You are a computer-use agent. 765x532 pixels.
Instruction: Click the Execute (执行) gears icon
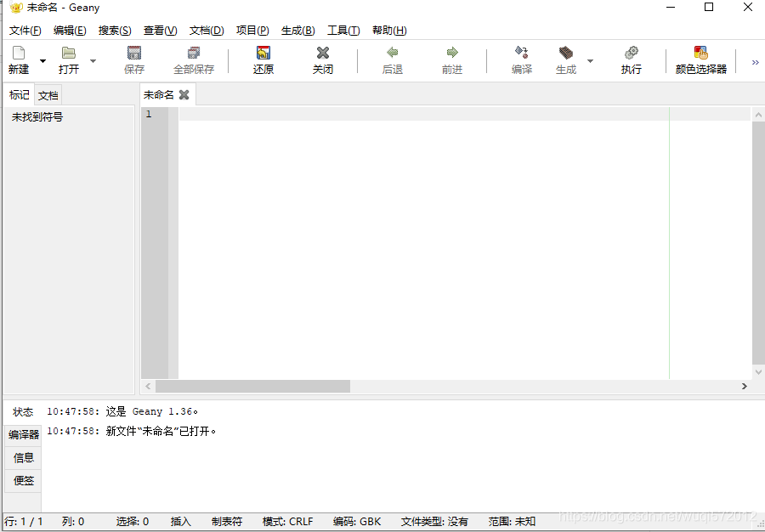click(x=632, y=53)
